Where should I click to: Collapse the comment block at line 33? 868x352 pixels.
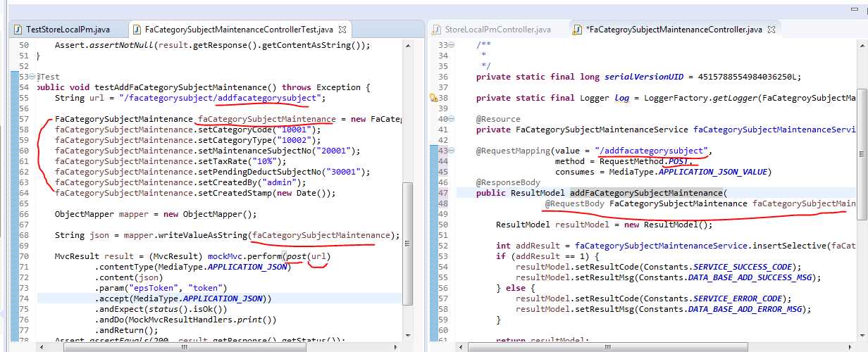click(x=452, y=45)
